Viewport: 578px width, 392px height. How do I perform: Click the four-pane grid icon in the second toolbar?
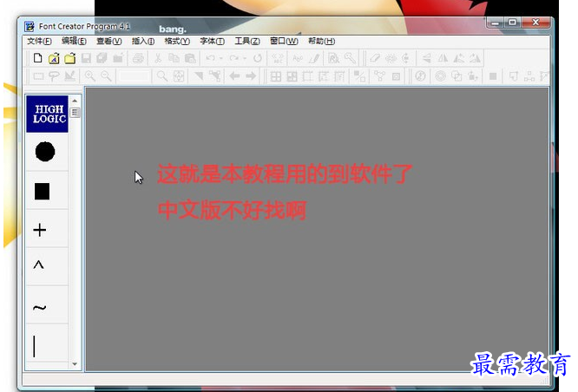pos(276,76)
